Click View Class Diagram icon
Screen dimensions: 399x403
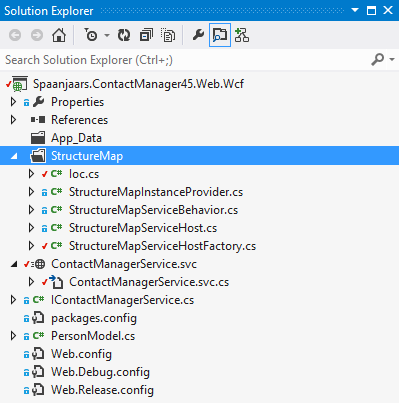pyautogui.click(x=242, y=35)
